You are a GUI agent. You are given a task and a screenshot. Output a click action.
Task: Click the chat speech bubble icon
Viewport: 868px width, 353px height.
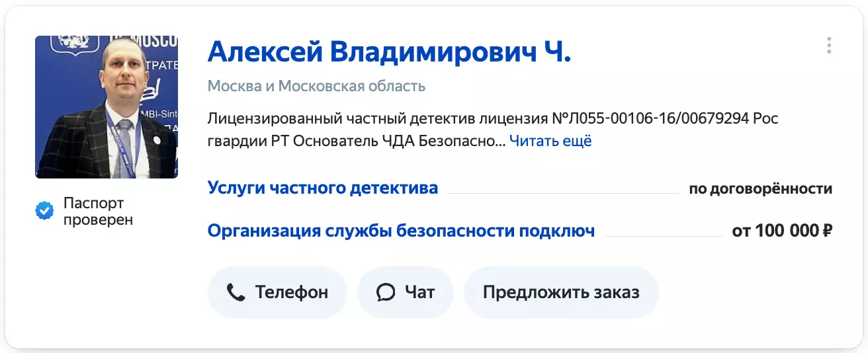[385, 292]
